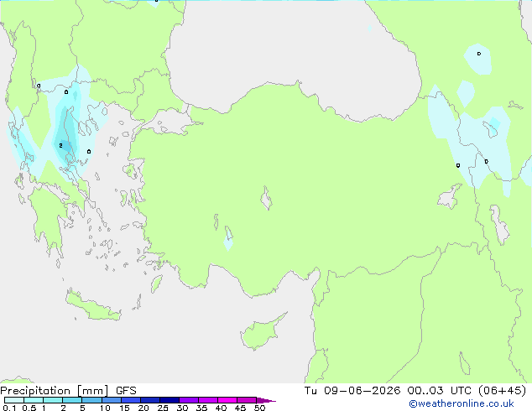The width and height of the screenshot is (532, 411).
Task: Click the date '09-06-2026'
Action: tap(362, 391)
